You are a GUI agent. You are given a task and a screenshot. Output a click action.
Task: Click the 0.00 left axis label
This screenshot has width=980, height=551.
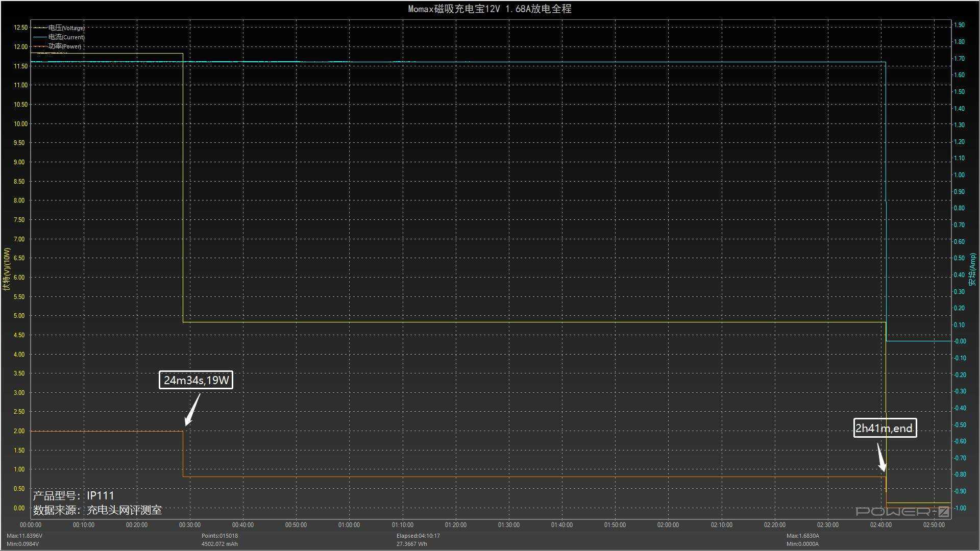coord(19,508)
